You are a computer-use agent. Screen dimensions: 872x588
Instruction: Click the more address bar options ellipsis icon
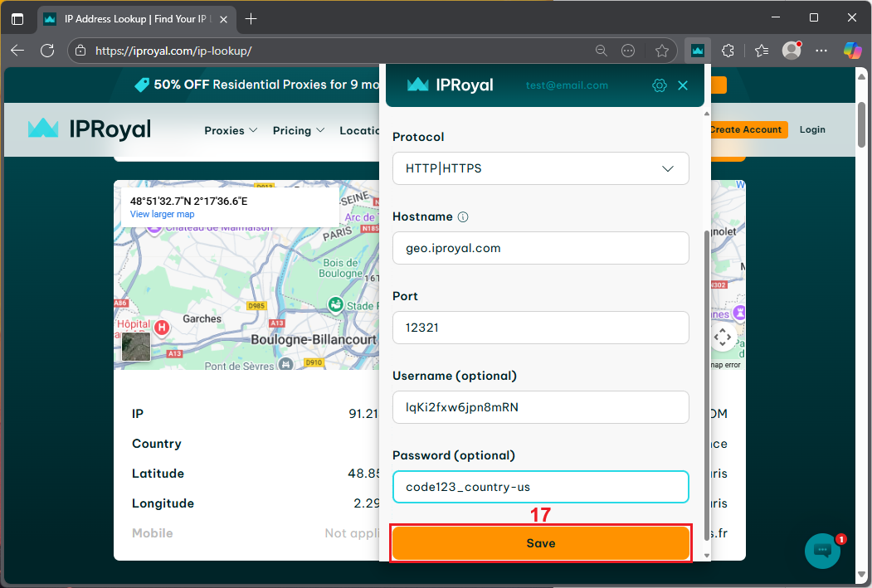pyautogui.click(x=628, y=51)
